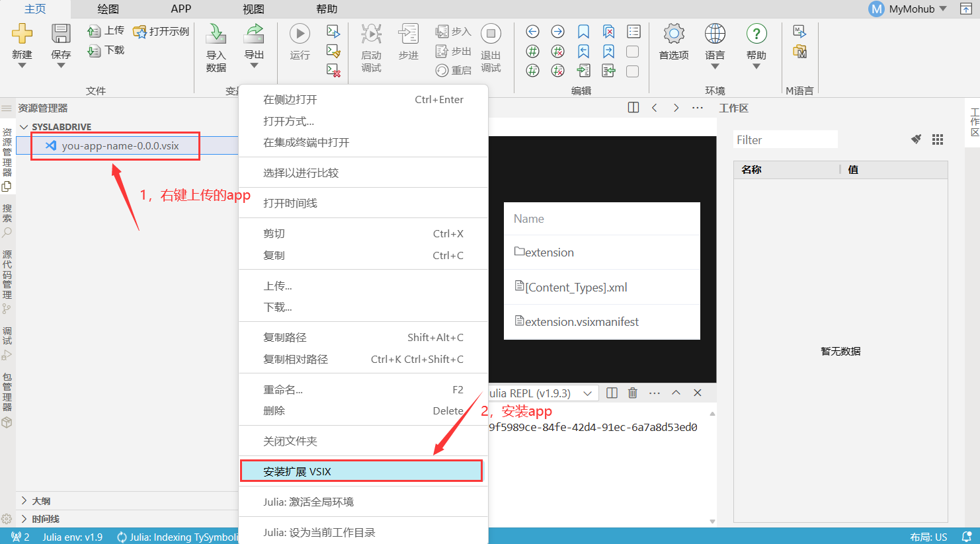Open the 源代码管理 source control sidebar view
Screen dimensions: 980x544
(x=7, y=282)
